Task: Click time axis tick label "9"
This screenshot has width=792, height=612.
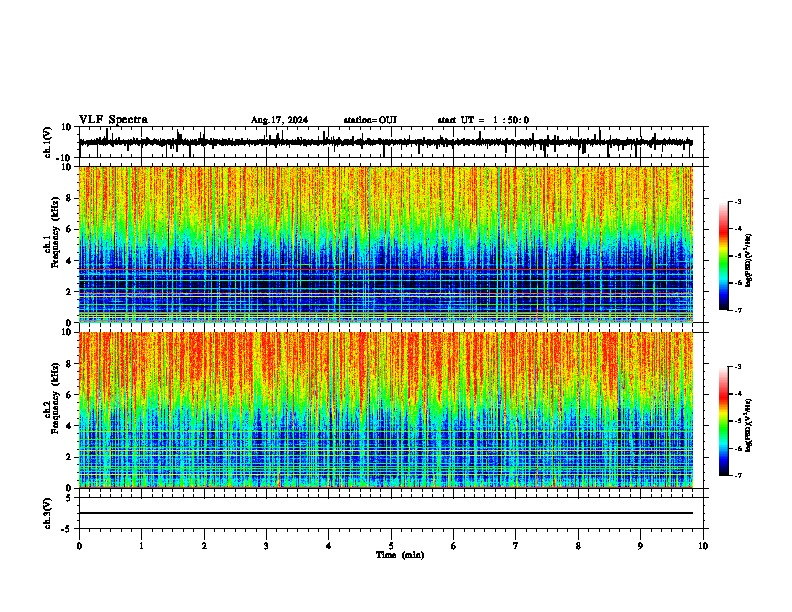Action: 640,546
